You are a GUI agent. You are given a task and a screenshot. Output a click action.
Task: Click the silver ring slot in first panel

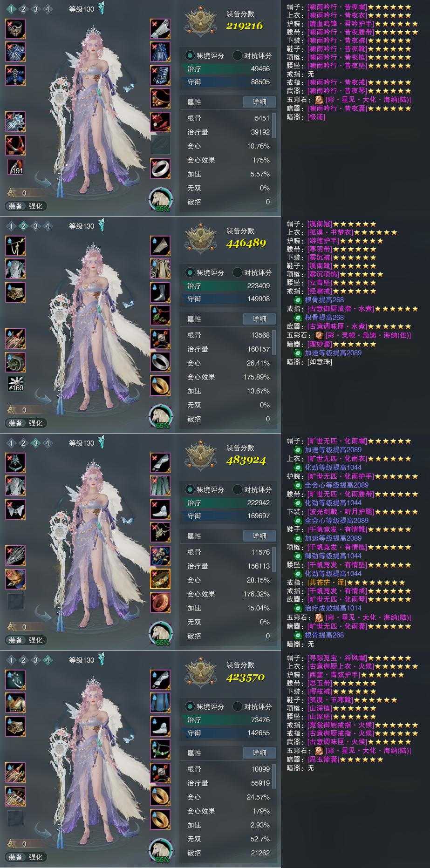pos(160,168)
